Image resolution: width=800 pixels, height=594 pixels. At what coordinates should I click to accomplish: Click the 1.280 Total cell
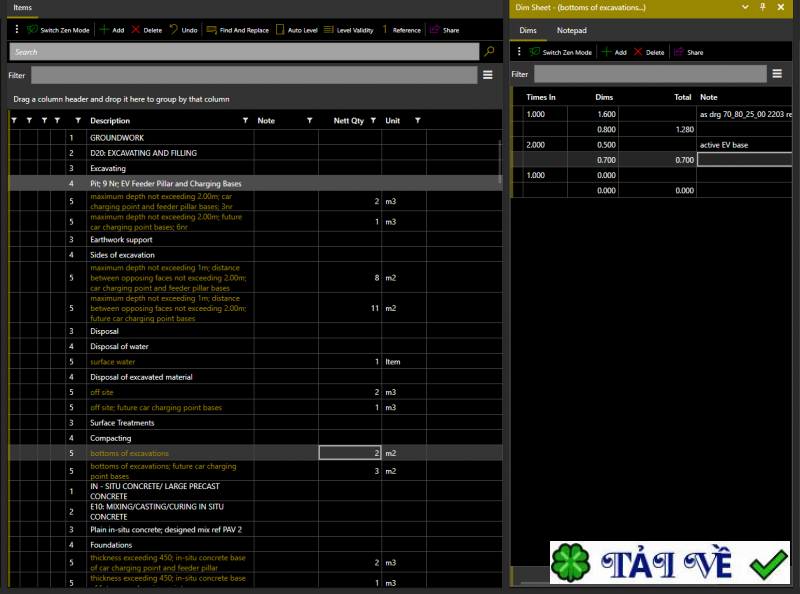point(657,130)
